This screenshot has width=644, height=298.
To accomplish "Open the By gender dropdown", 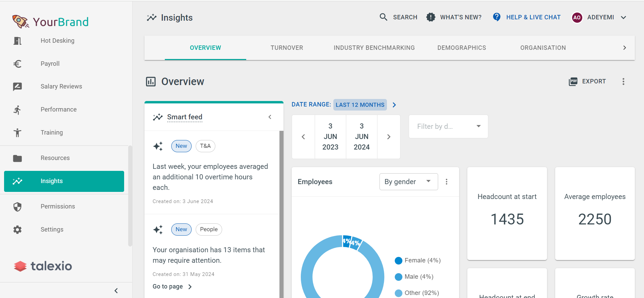I will pyautogui.click(x=409, y=182).
